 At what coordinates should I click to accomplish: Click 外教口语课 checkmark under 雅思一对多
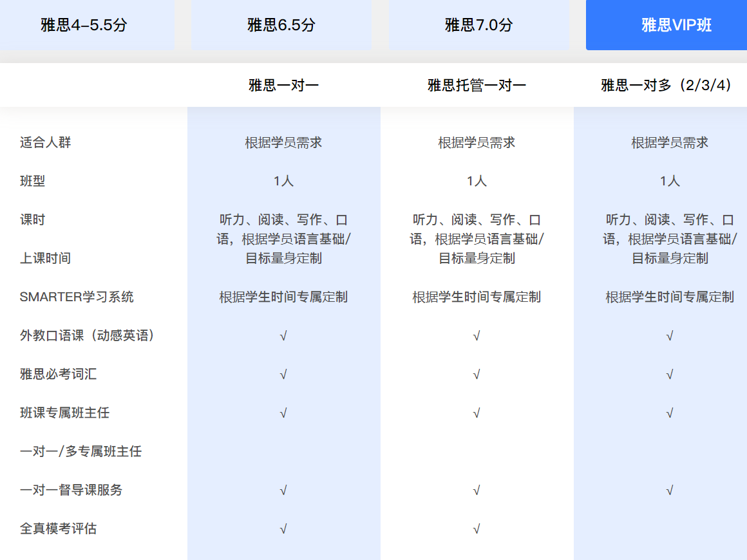[x=669, y=336]
